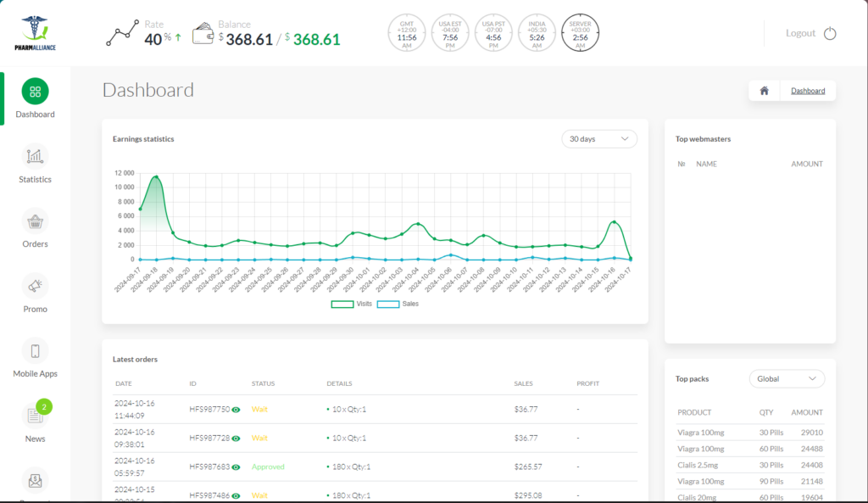The image size is (868, 503).
Task: Toggle the Sales series in chart legend
Action: [x=398, y=305]
